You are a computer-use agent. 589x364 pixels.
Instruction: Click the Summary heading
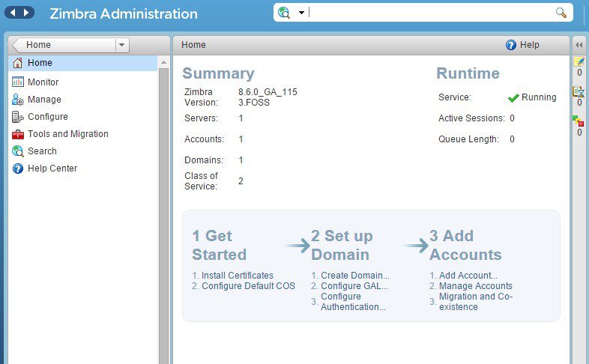(x=218, y=73)
